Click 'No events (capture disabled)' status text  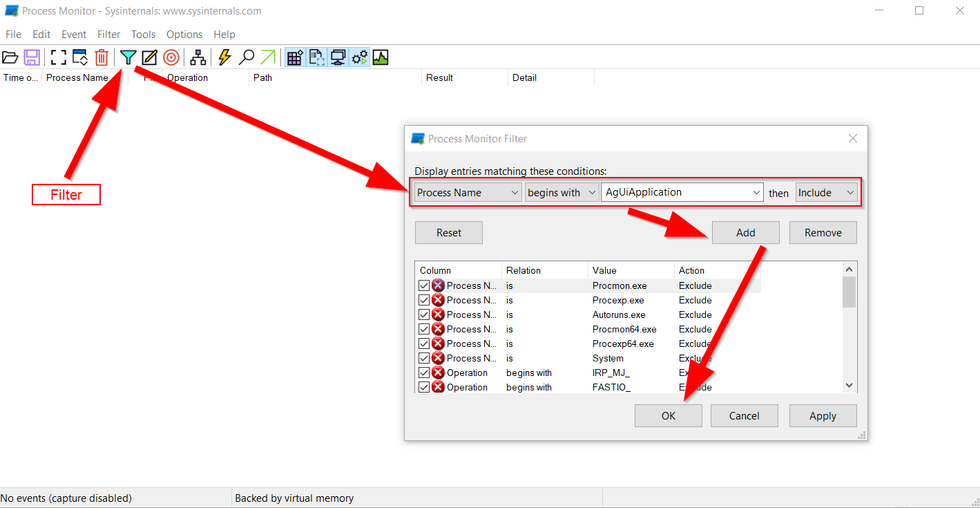[66, 498]
